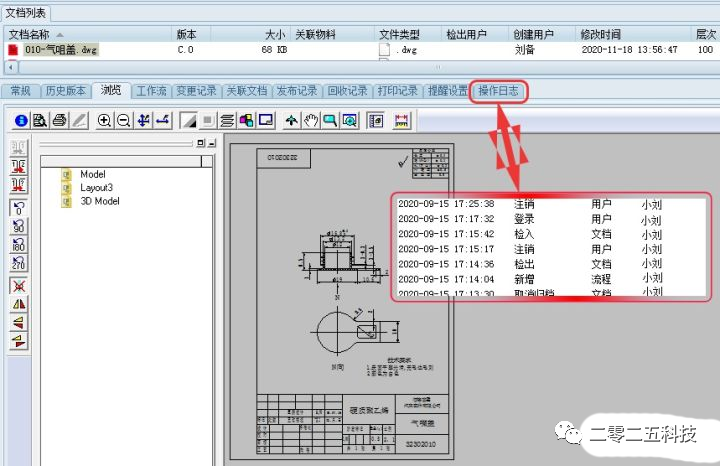Click the colored overlapping squares icon
This screenshot has width=720, height=466.
tap(246, 121)
